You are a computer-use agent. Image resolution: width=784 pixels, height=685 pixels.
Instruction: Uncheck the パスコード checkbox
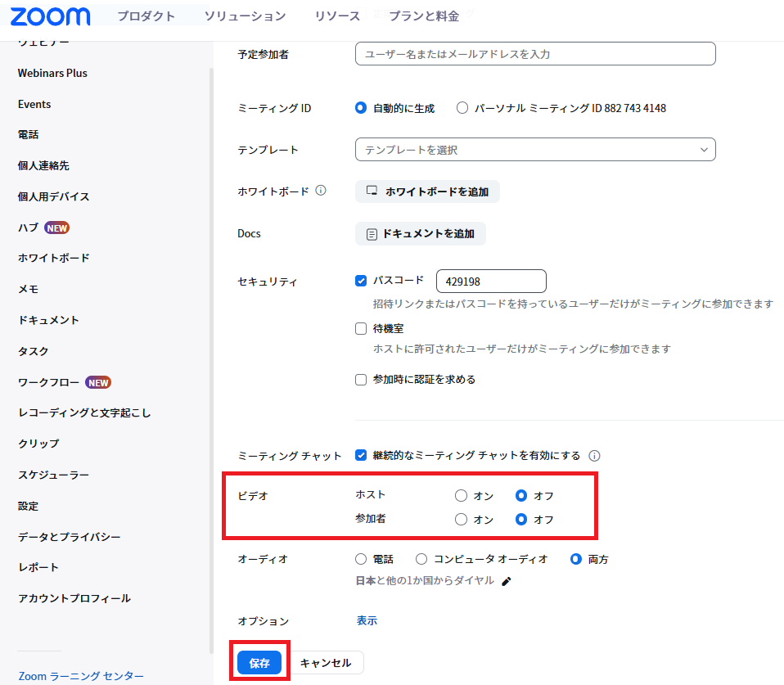(361, 281)
